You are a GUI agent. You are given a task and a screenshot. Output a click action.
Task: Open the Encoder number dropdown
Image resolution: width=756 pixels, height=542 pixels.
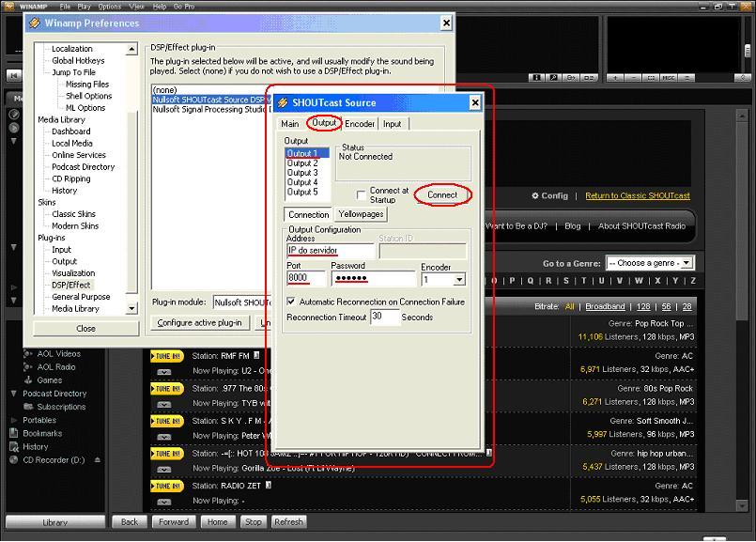pos(459,280)
